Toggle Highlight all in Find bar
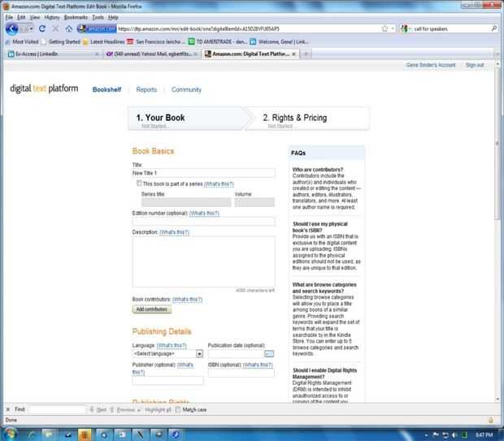The width and height of the screenshot is (504, 441). 156,410
